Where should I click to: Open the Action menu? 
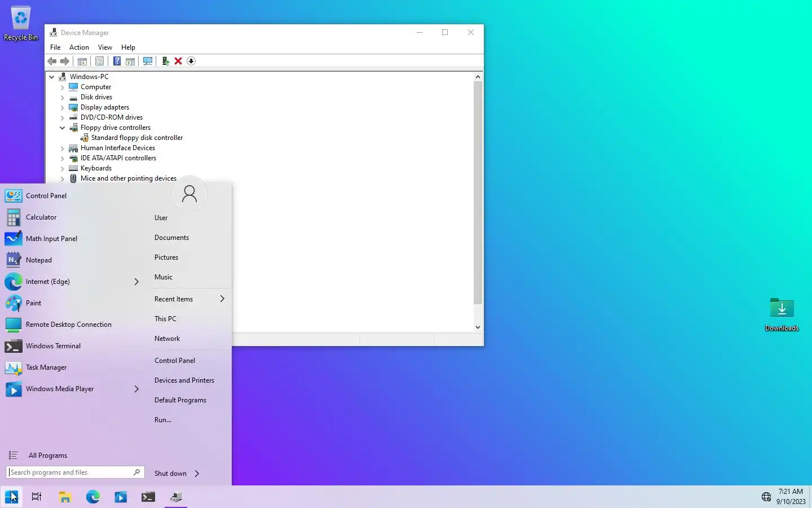tap(79, 47)
